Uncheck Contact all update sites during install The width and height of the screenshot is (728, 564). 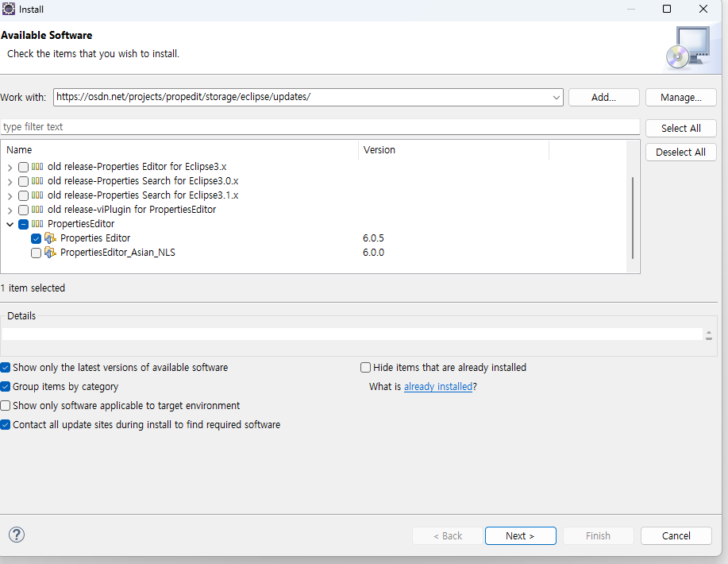5,425
